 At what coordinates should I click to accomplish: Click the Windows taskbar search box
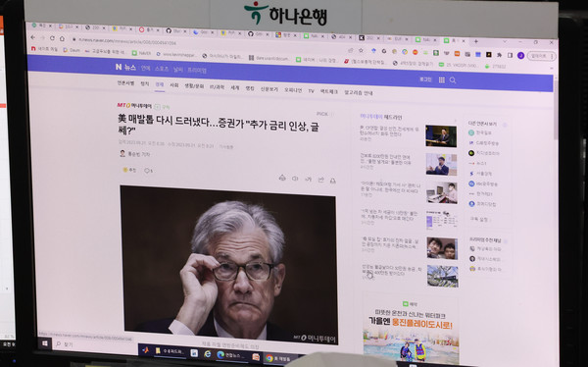(94, 344)
